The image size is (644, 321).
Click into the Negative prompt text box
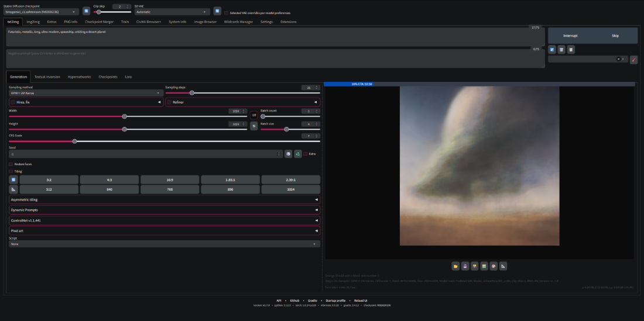(275, 58)
